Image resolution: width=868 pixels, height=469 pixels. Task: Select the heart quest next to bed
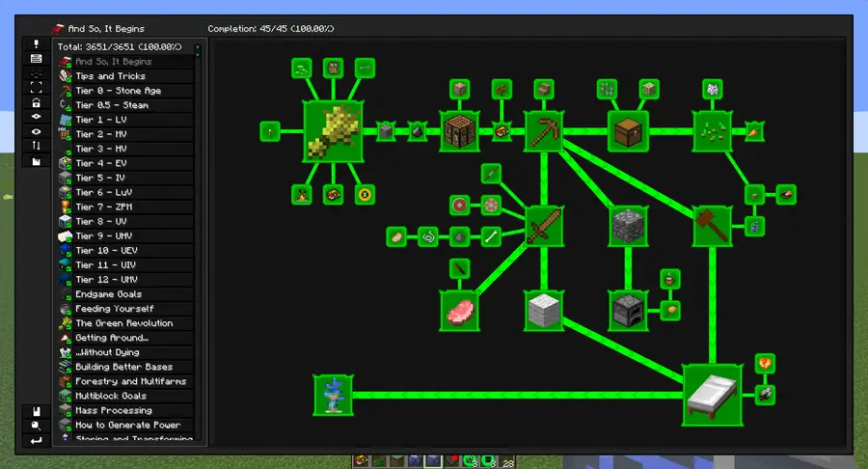(x=765, y=363)
